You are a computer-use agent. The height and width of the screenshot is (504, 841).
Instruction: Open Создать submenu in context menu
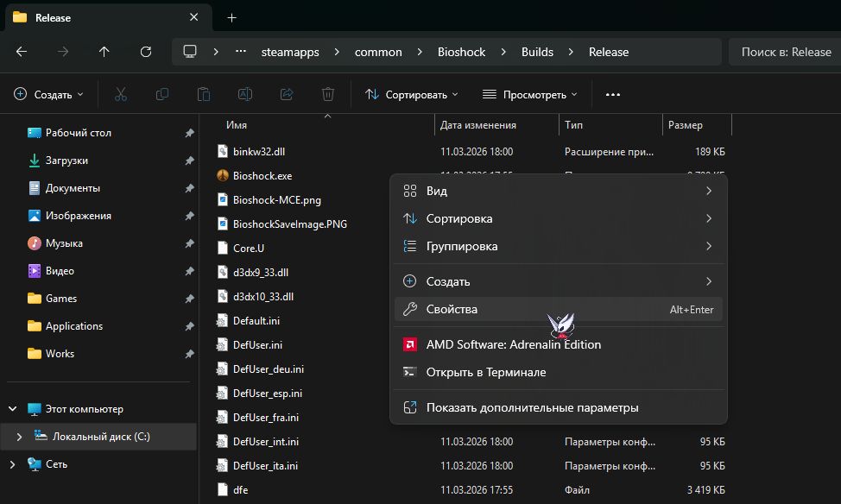point(559,281)
